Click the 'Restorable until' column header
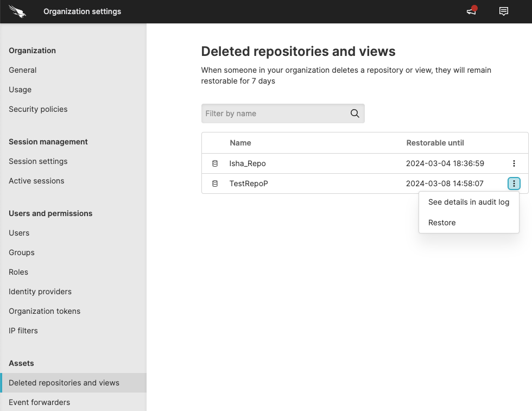 [x=435, y=143]
